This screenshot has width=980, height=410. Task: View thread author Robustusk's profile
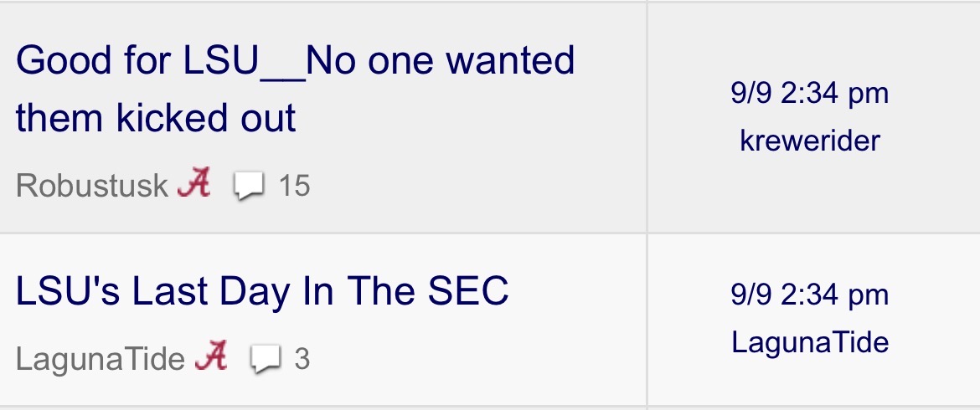pos(92,186)
